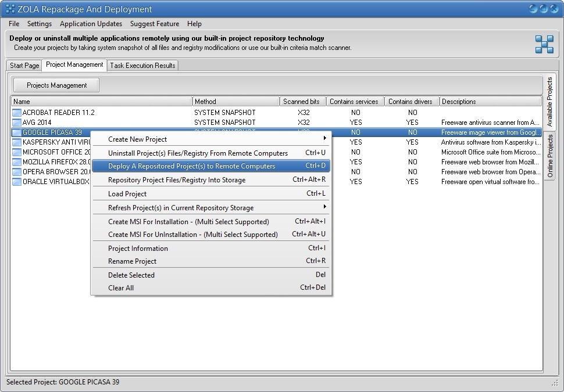Click the OPERA BROWSER project icon
This screenshot has width=564, height=392.
(17, 172)
